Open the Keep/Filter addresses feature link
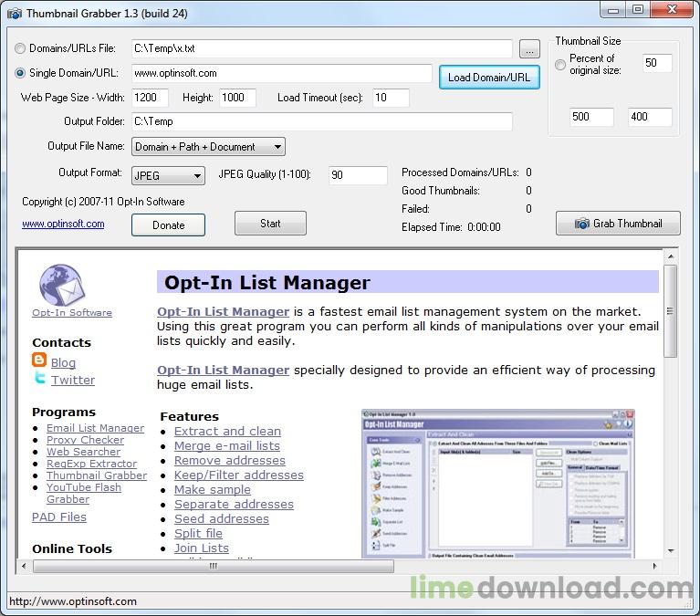This screenshot has width=700, height=616. point(239,475)
